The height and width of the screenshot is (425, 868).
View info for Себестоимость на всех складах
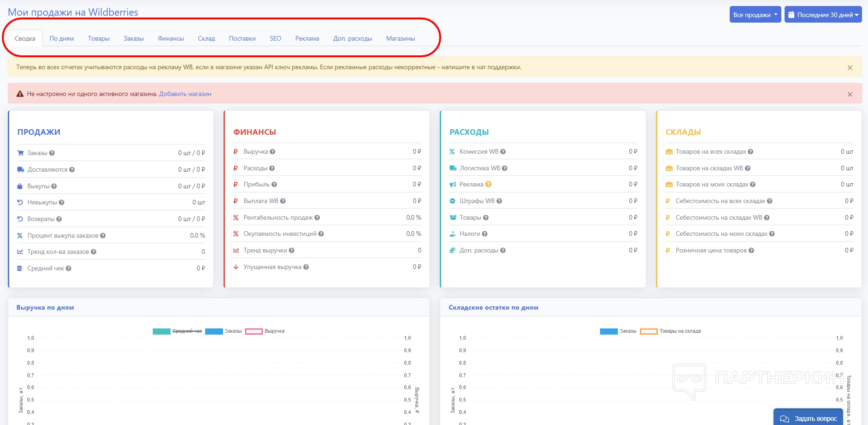770,201
